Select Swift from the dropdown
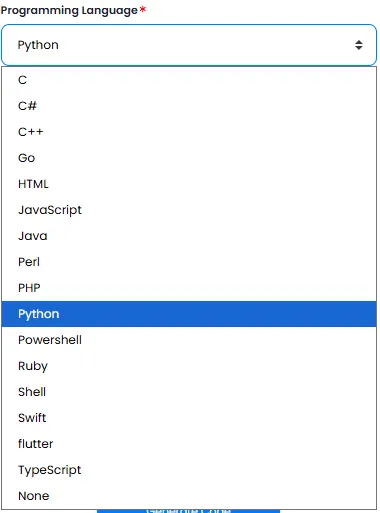380x513 pixels. coord(189,418)
